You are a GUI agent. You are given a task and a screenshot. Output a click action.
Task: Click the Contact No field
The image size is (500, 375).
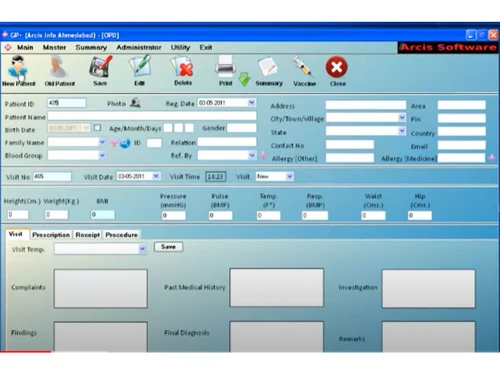[350, 144]
